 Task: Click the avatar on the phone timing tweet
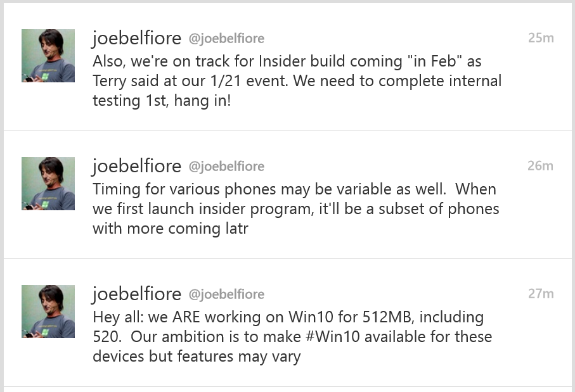point(48,184)
